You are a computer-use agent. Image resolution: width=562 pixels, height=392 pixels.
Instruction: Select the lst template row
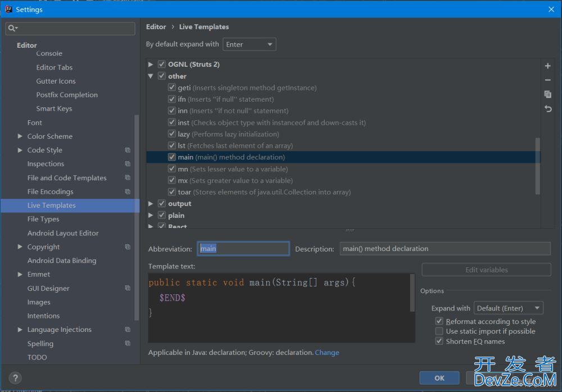pyautogui.click(x=343, y=145)
